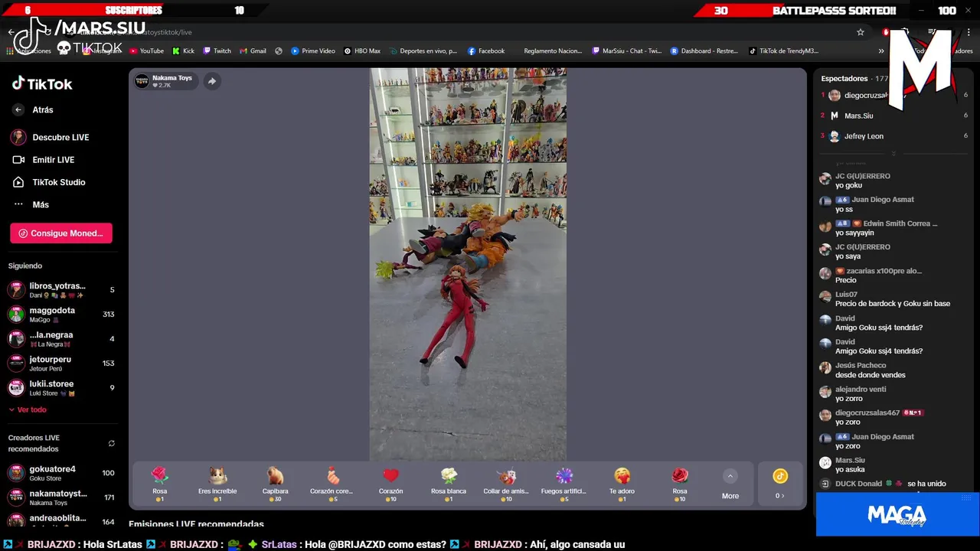This screenshot has height=551, width=980.
Task: Open the Twitch bookmark
Action: coord(217,51)
